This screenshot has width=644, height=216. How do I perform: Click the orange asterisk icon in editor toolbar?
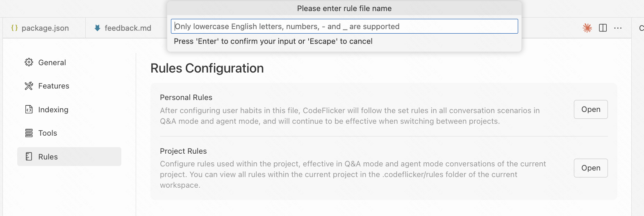587,28
